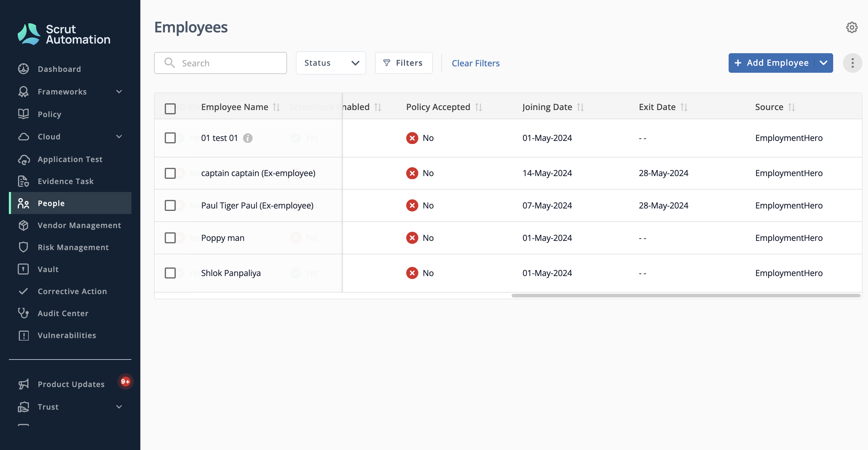The image size is (868, 450).
Task: Click into the Search input field
Action: pos(220,63)
